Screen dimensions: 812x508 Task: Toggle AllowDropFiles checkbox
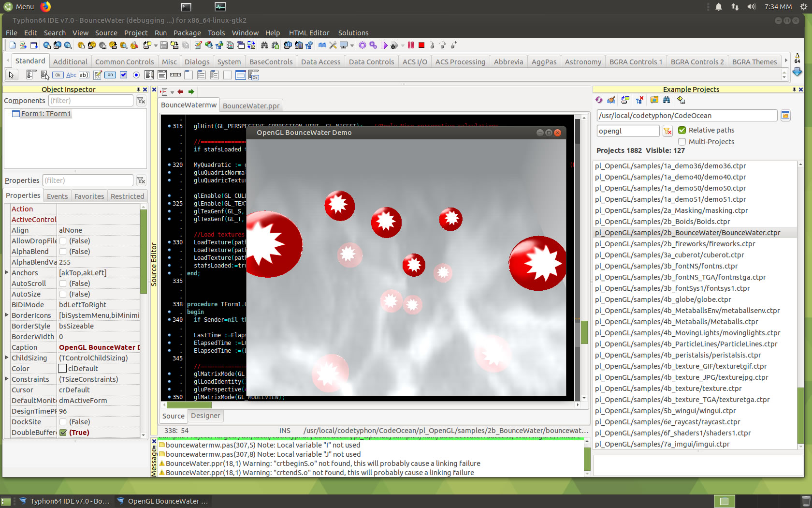(63, 241)
